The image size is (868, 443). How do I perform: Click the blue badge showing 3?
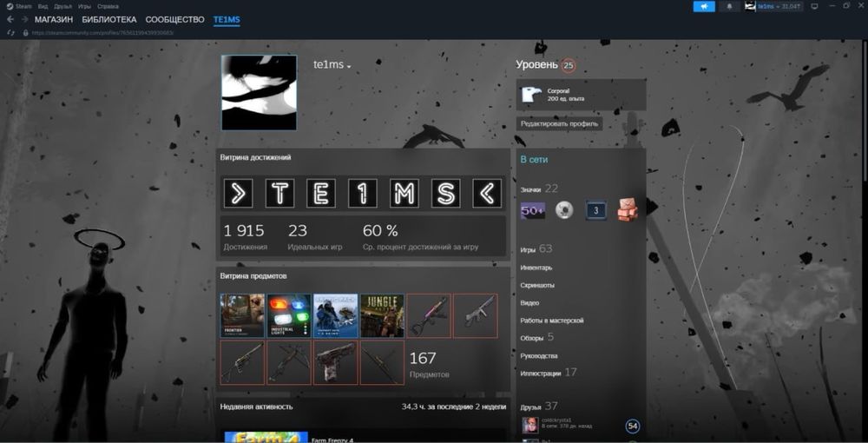[595, 210]
